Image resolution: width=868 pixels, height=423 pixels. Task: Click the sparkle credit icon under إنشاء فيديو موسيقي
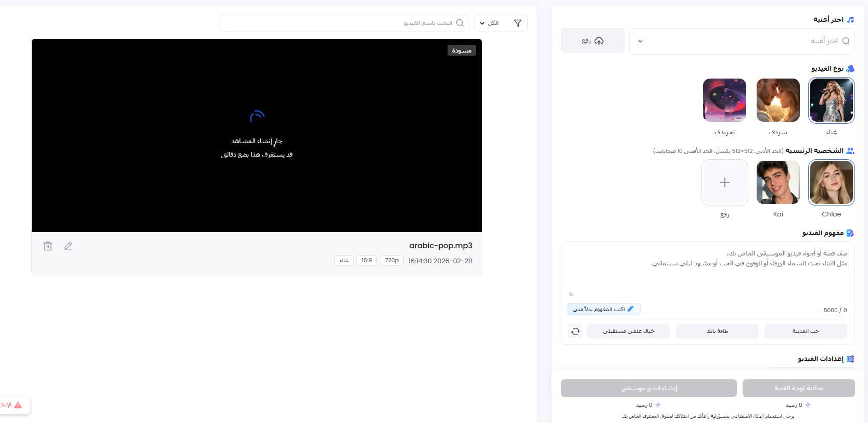click(658, 404)
